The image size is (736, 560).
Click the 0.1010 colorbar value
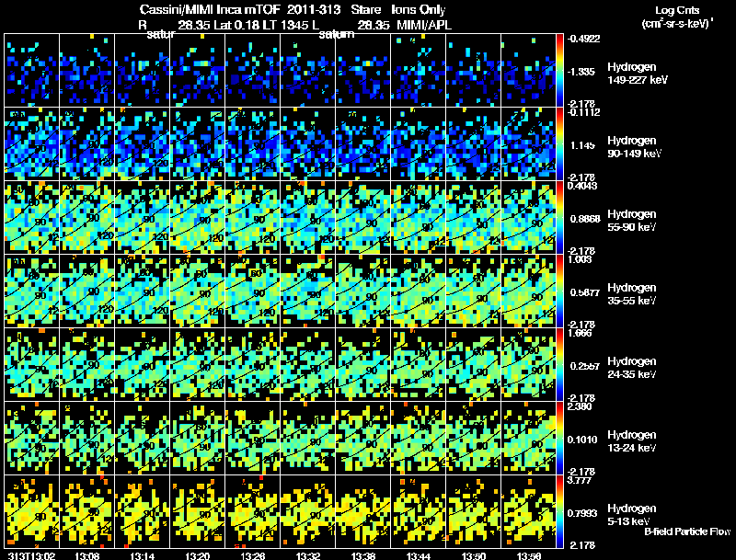pos(582,440)
